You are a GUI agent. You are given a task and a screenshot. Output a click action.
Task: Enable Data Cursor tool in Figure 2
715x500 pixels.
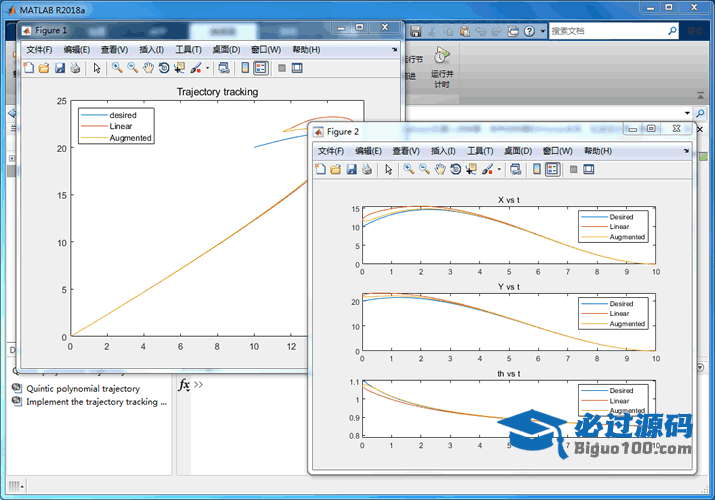pyautogui.click(x=471, y=170)
